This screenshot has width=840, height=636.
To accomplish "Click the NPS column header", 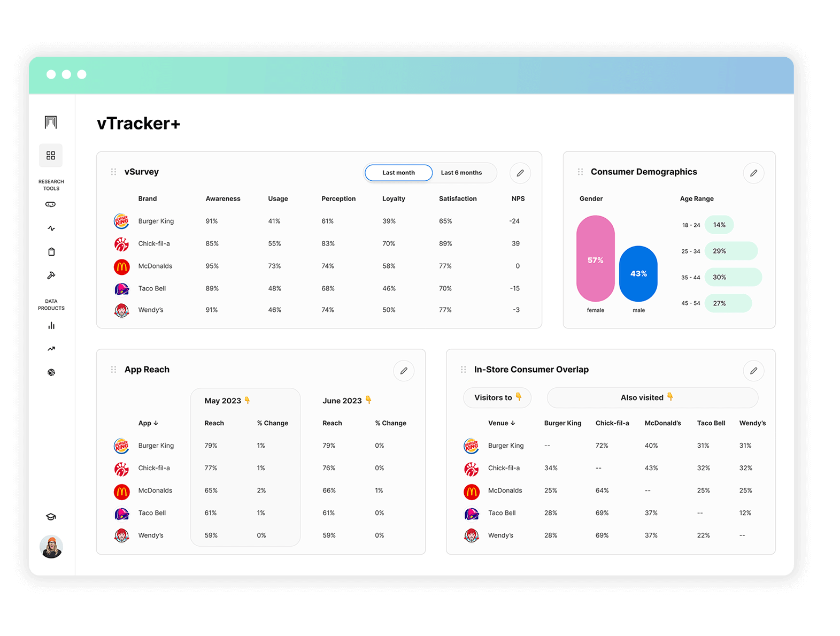I will (518, 198).
